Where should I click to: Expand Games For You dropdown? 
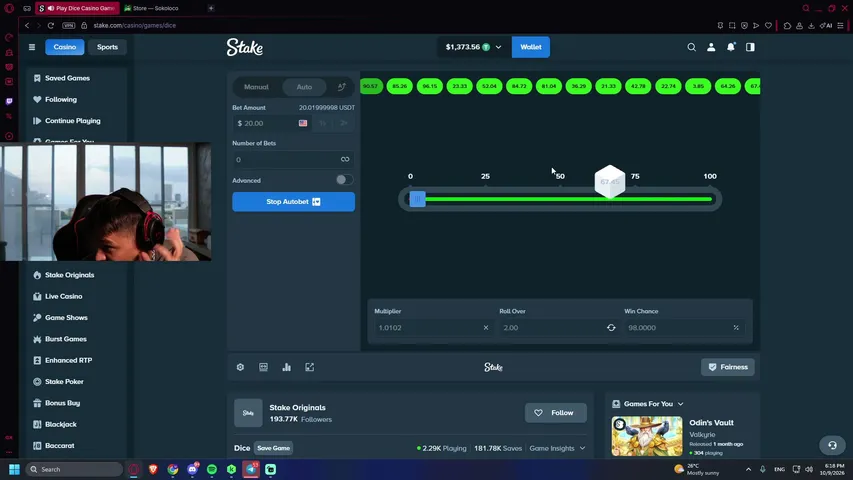pyautogui.click(x=681, y=404)
